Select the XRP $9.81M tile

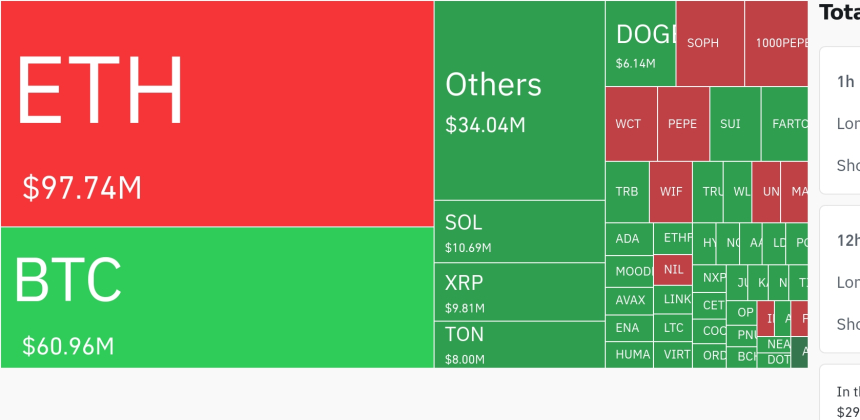click(x=520, y=292)
